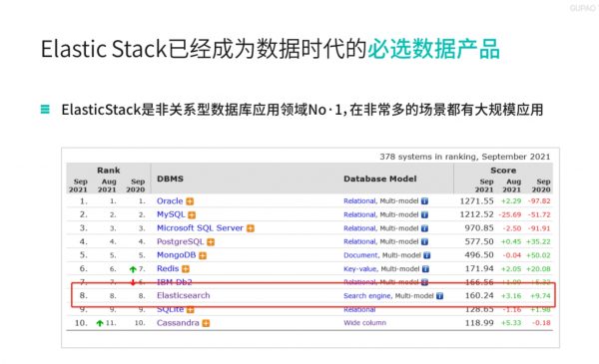Click the orange plus icon beside Redis
This screenshot has height=364, width=599.
pos(186,269)
